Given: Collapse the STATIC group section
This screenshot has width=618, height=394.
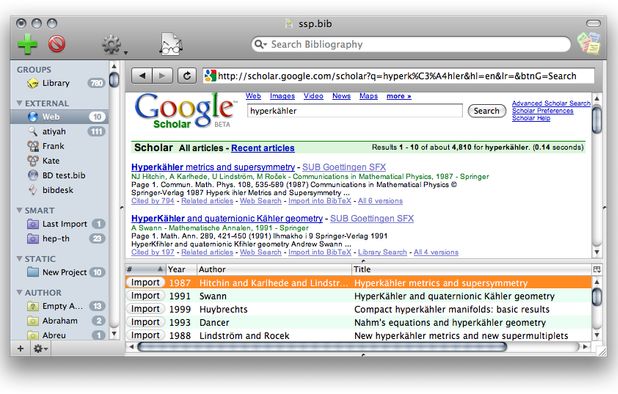Looking at the screenshot, I should click(x=19, y=258).
